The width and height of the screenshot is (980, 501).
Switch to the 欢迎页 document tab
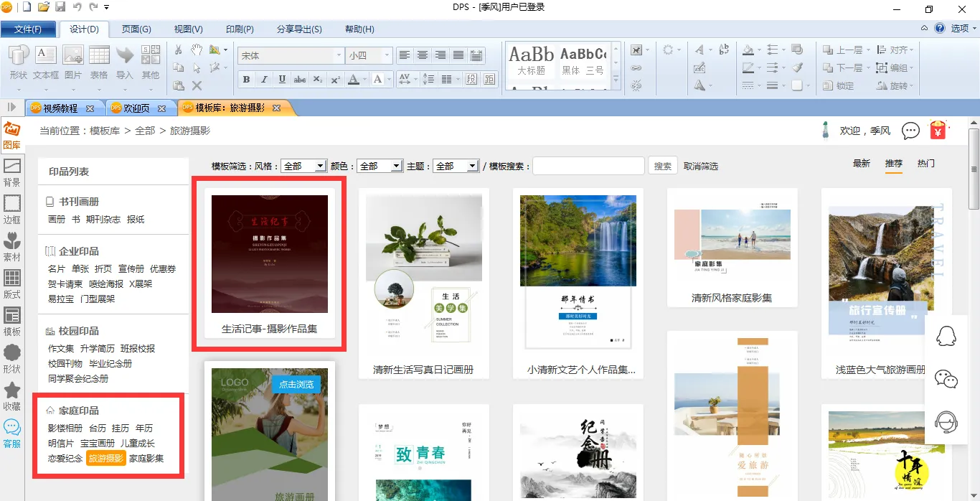136,108
